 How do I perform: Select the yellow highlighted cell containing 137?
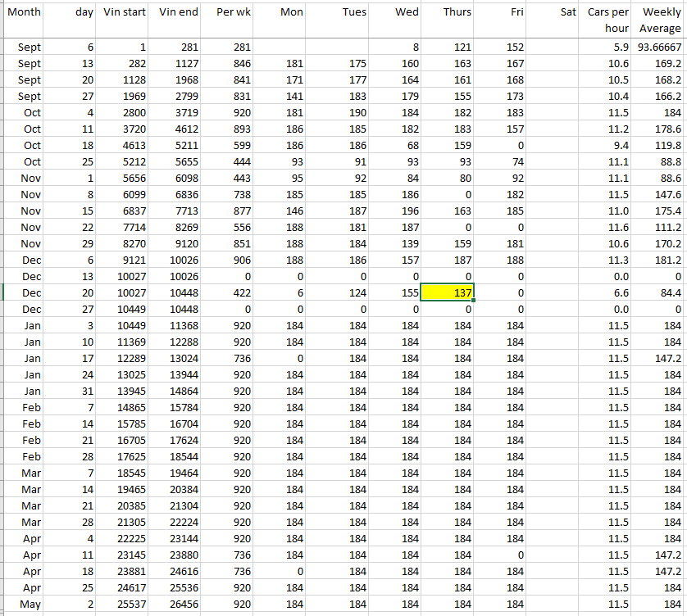447,292
